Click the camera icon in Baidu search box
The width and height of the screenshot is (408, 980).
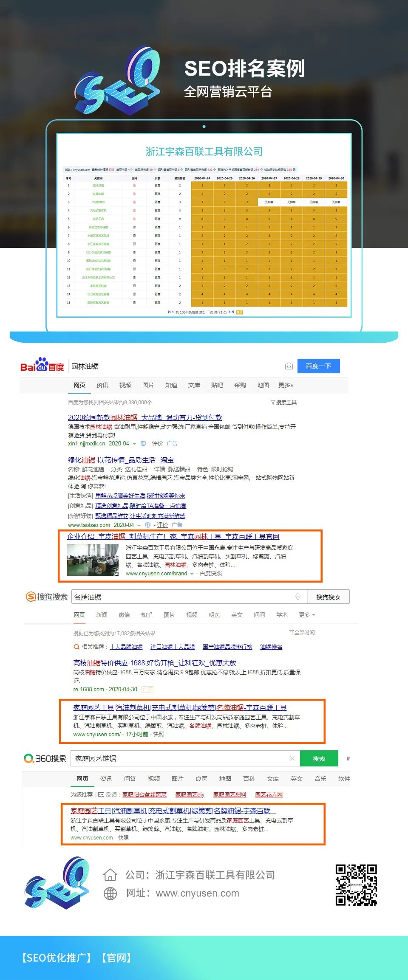click(289, 366)
